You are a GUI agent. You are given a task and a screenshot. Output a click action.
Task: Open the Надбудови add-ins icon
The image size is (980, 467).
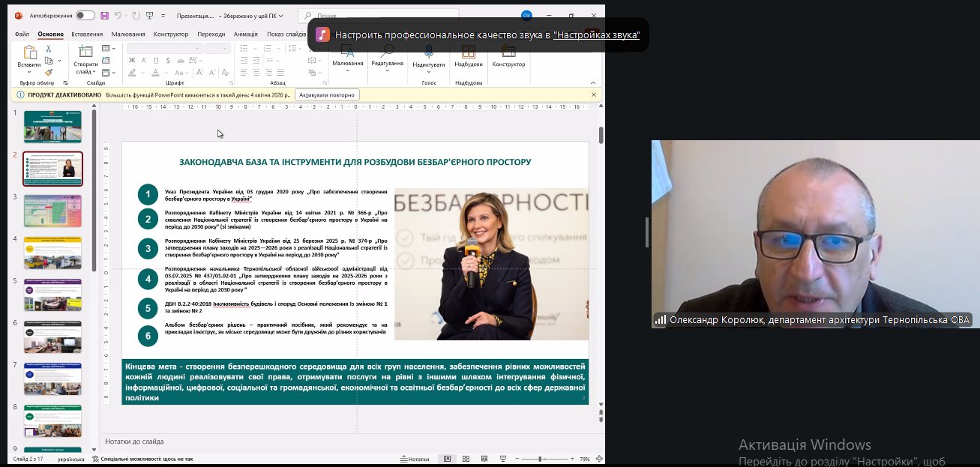pos(468,52)
